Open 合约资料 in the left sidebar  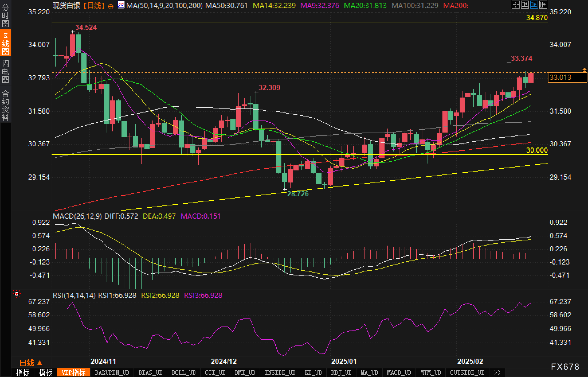[5, 105]
